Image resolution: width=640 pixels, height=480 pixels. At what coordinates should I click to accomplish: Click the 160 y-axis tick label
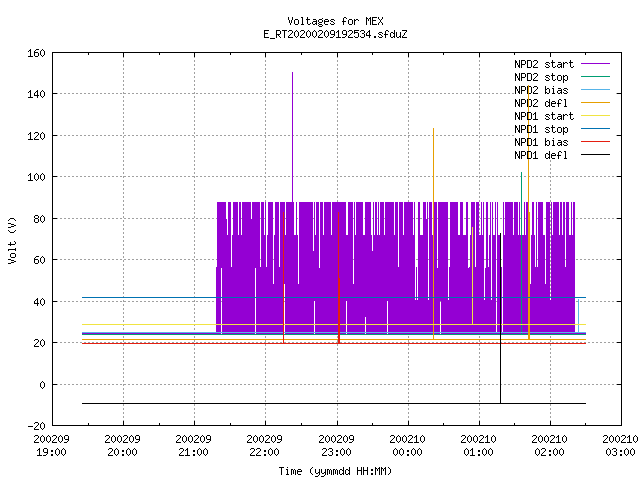36,53
